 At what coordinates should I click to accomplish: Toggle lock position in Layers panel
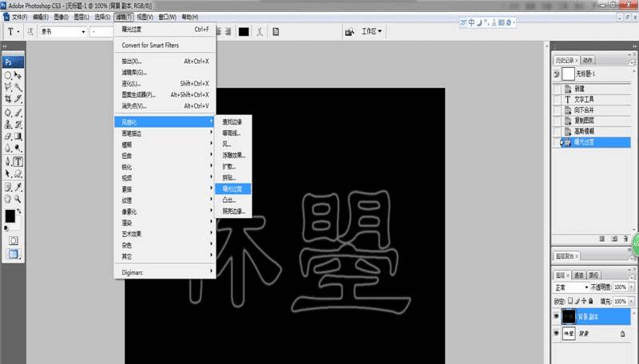coord(584,301)
